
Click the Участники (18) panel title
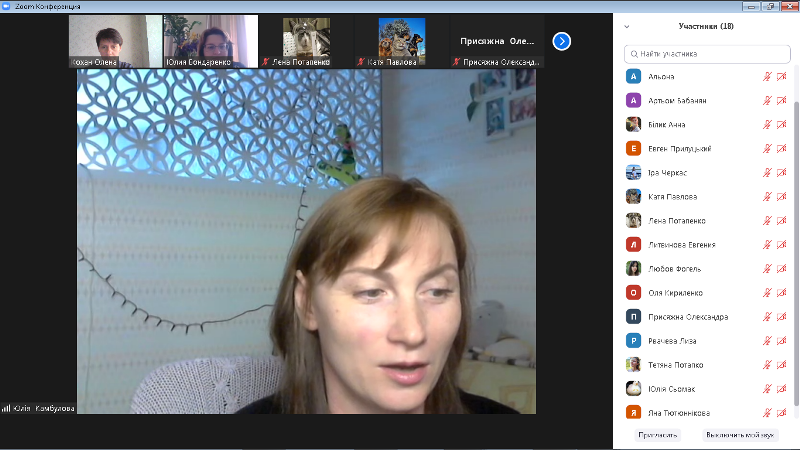click(x=706, y=26)
